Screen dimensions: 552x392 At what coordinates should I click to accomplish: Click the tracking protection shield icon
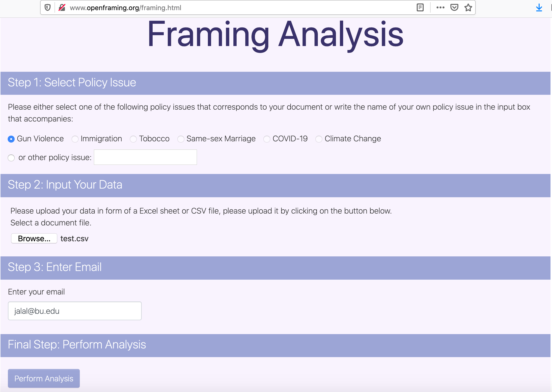(x=48, y=8)
